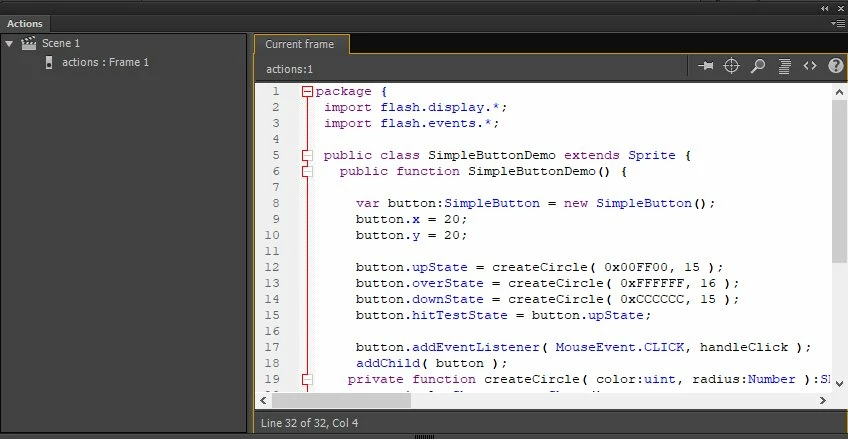848x439 pixels.
Task: Click the horizontal scrollbar left arrow
Action: tap(263, 401)
